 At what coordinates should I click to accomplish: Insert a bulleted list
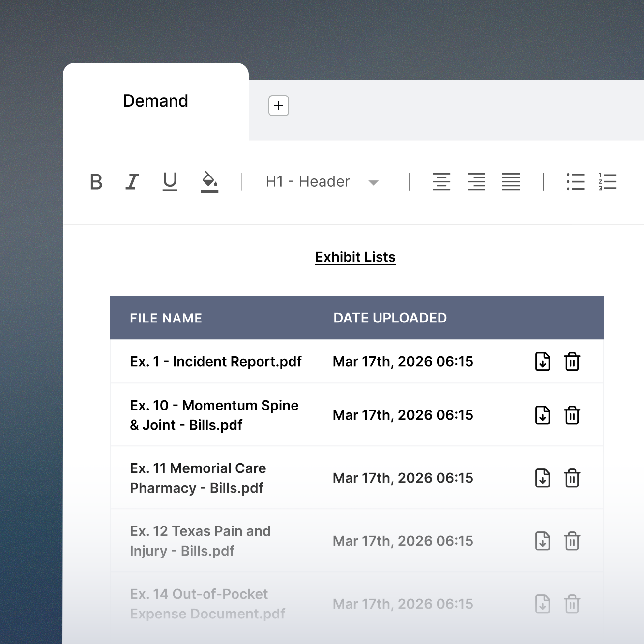[x=575, y=182]
